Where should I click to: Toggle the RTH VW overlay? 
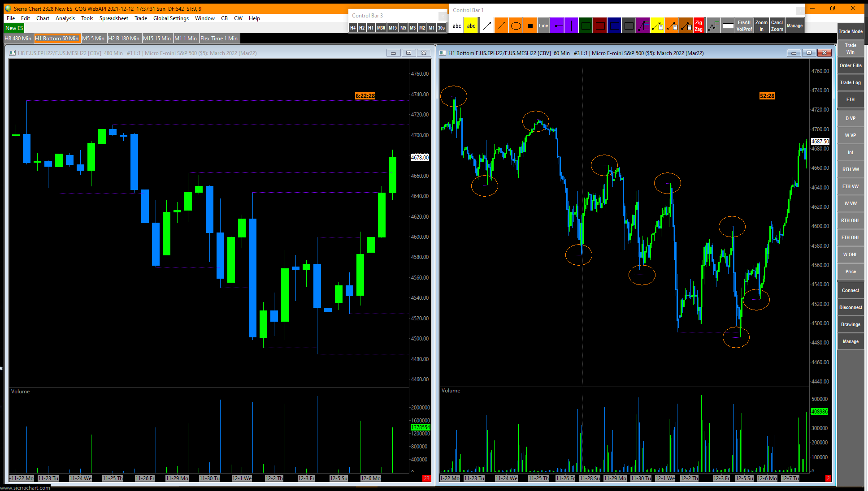tap(850, 169)
